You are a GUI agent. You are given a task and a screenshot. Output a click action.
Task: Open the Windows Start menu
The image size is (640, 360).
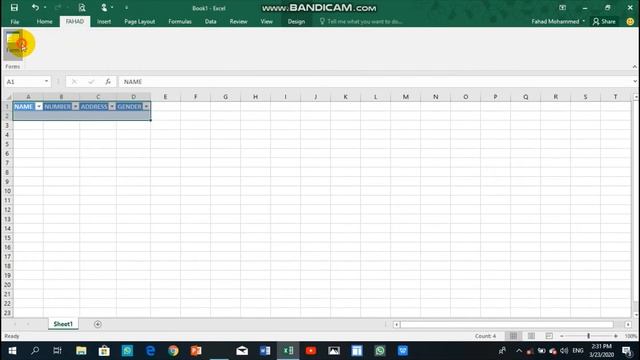[x=12, y=351]
